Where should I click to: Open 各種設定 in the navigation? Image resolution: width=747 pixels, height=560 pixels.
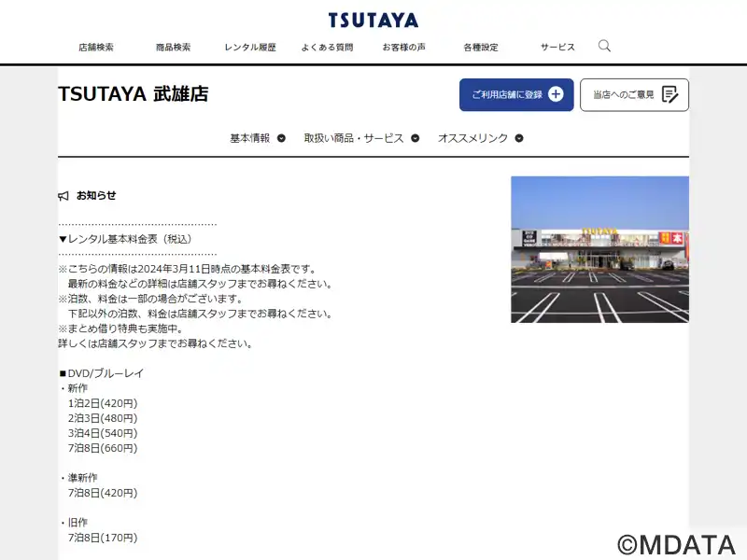(x=481, y=48)
